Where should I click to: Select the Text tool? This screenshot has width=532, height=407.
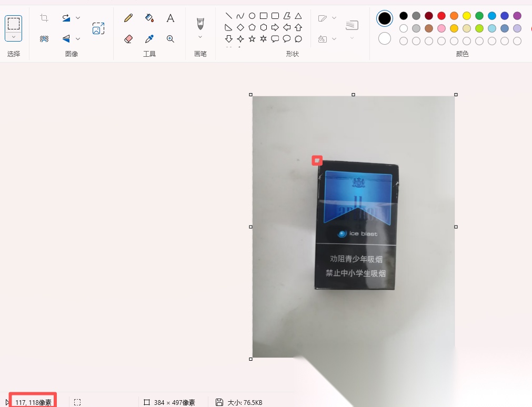pos(170,18)
